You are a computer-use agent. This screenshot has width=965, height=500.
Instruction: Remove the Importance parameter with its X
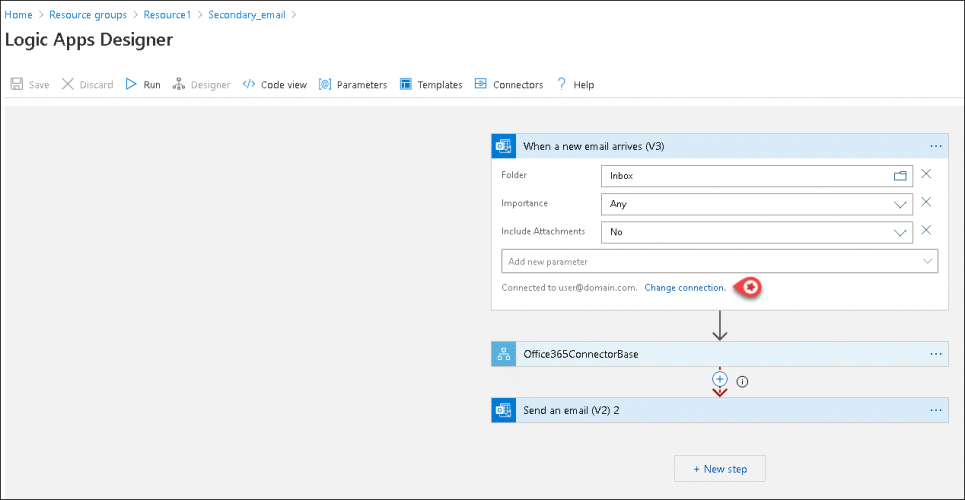(926, 202)
